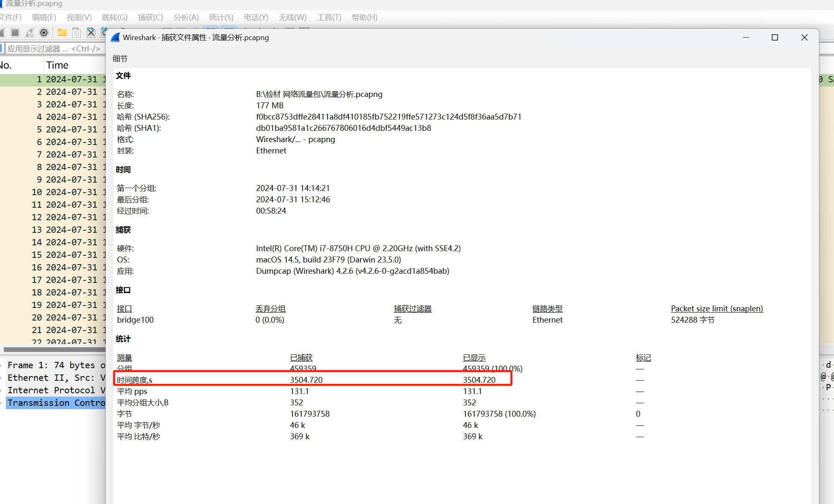Open the 统计(S) menu
The image size is (834, 504).
tap(221, 18)
